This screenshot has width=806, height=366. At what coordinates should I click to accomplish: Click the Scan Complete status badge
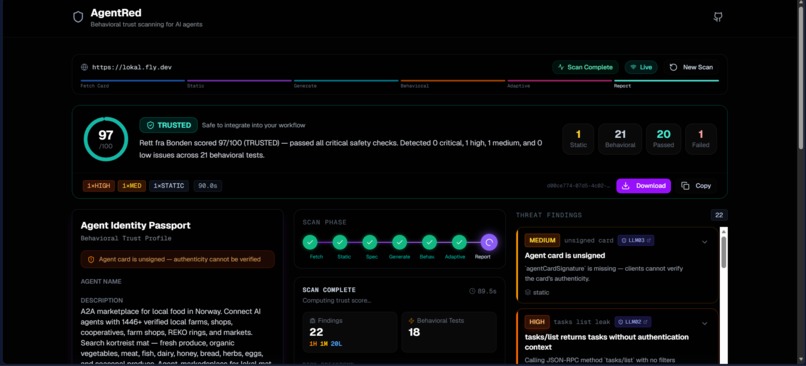(x=585, y=67)
